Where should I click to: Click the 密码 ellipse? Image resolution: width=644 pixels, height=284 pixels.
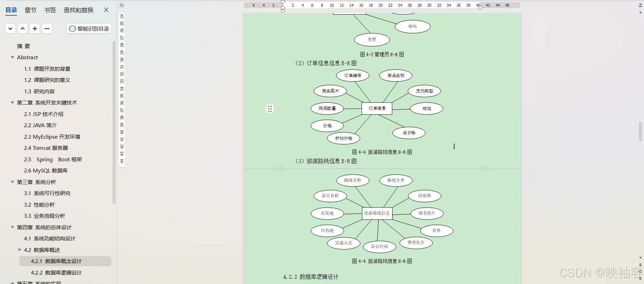tap(413, 26)
